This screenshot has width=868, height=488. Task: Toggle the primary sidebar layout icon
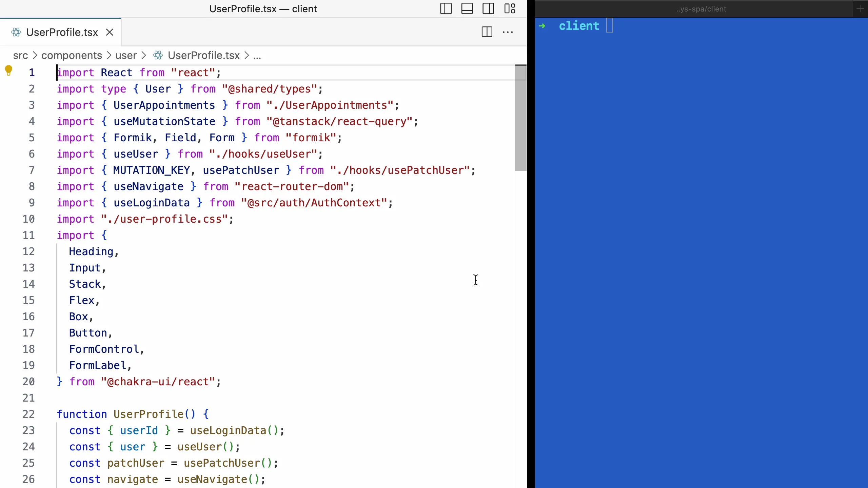point(446,8)
